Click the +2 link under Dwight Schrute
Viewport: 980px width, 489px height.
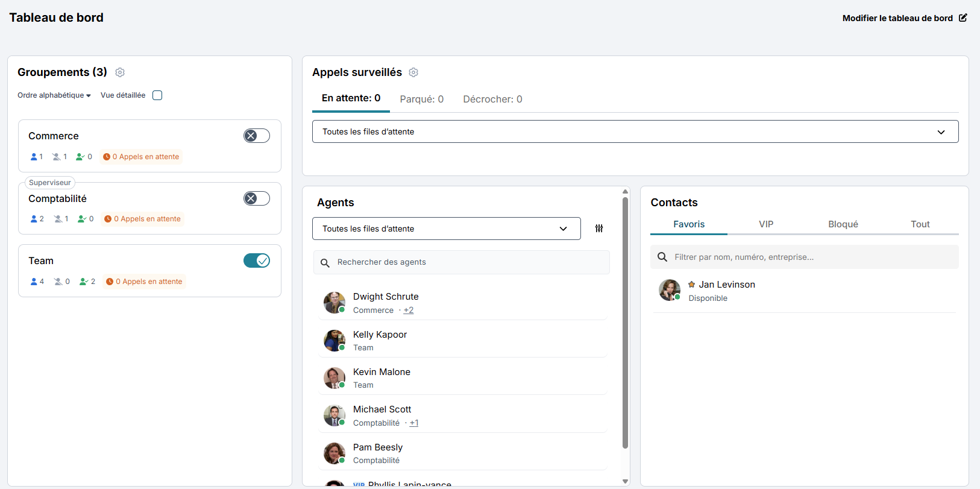click(409, 311)
